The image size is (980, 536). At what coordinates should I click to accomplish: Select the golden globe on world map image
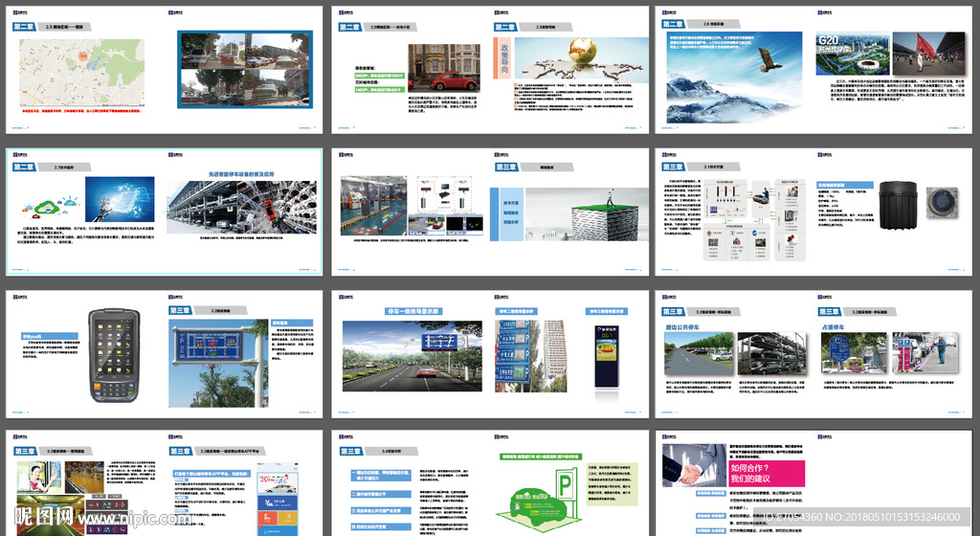coord(581,58)
